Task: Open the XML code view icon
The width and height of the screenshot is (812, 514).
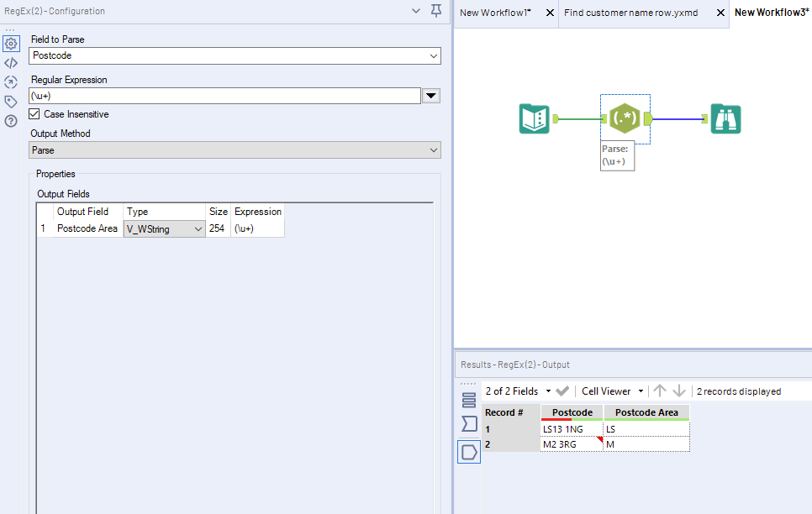Action: pyautogui.click(x=11, y=63)
